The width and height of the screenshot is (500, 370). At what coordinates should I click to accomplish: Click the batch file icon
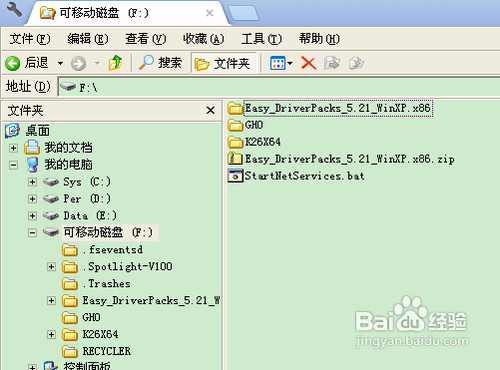(235, 176)
